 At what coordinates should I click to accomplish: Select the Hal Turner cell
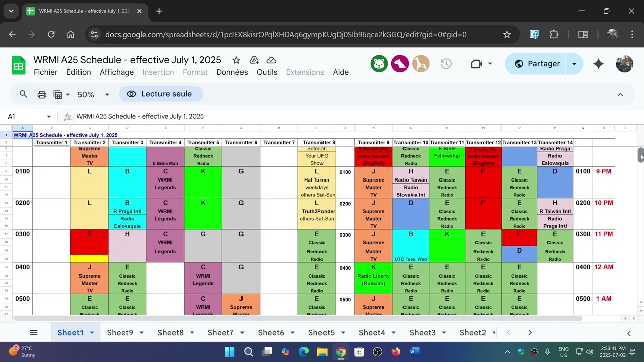point(316,180)
